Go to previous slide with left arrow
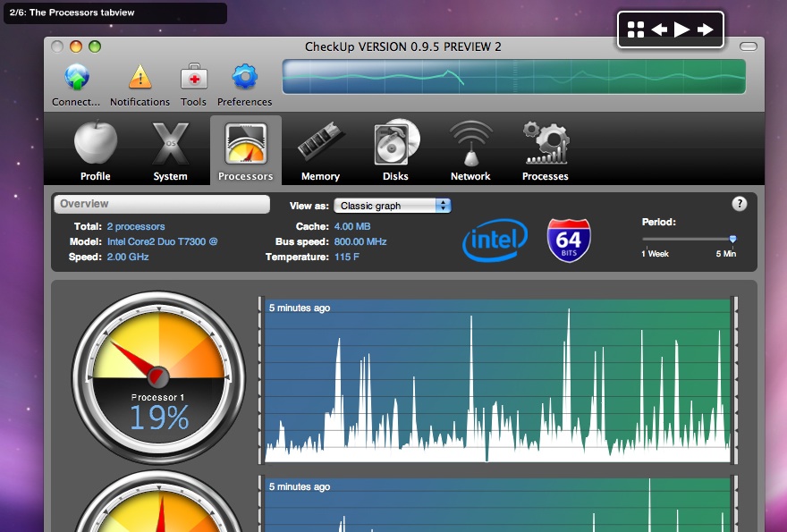 click(659, 30)
